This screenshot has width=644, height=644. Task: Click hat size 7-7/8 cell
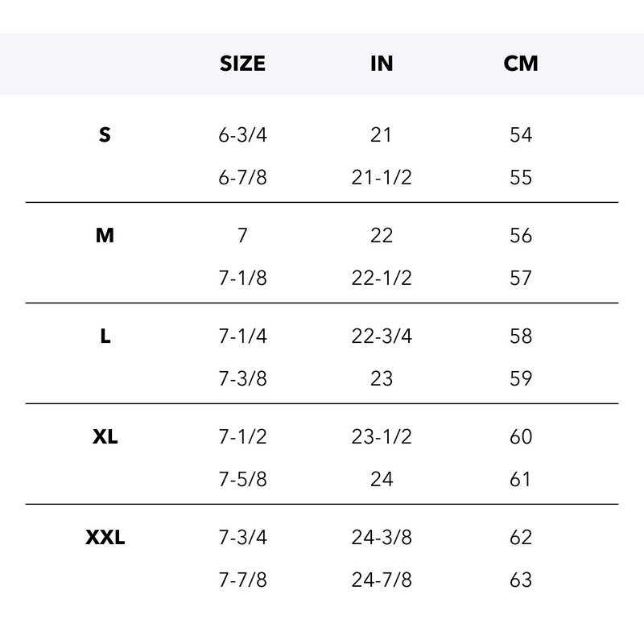click(x=242, y=580)
